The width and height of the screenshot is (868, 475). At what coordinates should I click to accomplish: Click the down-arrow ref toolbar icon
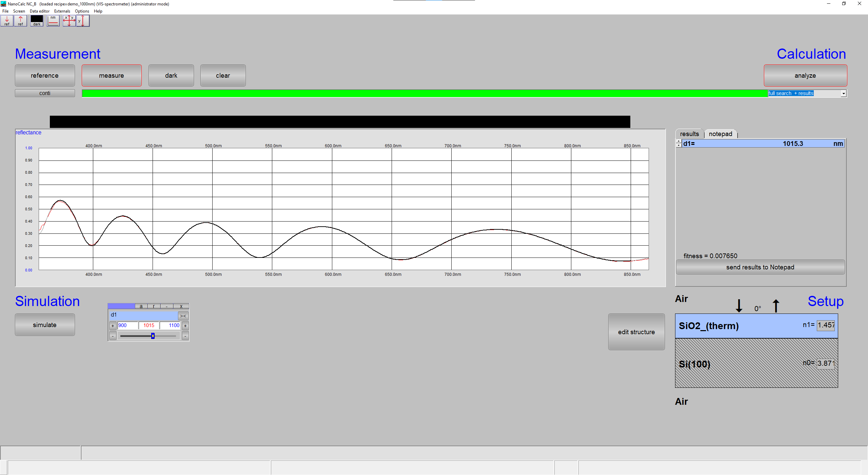tap(7, 21)
